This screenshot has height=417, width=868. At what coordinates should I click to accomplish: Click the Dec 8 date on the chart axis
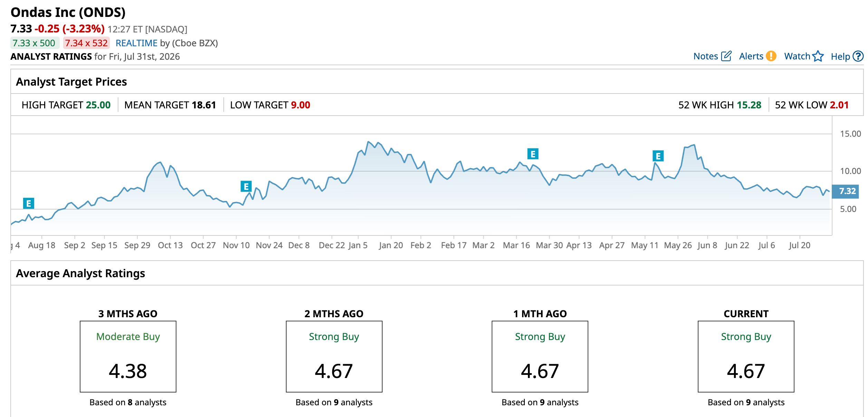[x=299, y=245]
